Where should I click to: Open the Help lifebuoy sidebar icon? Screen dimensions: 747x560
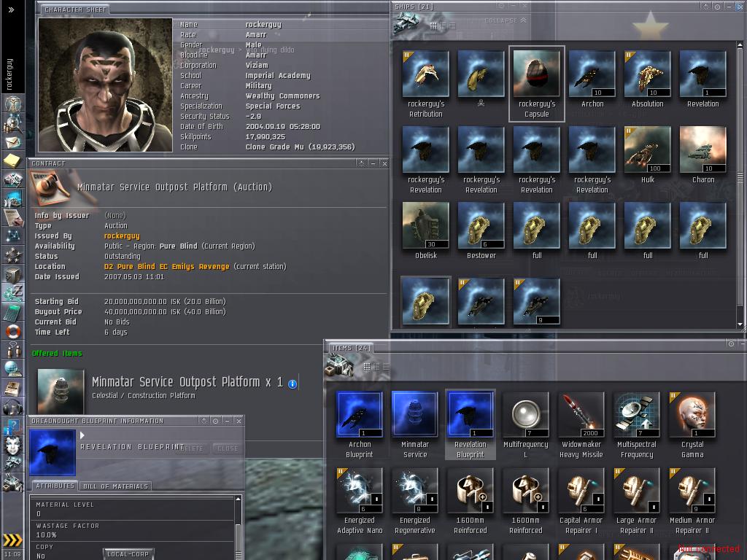(x=13, y=331)
